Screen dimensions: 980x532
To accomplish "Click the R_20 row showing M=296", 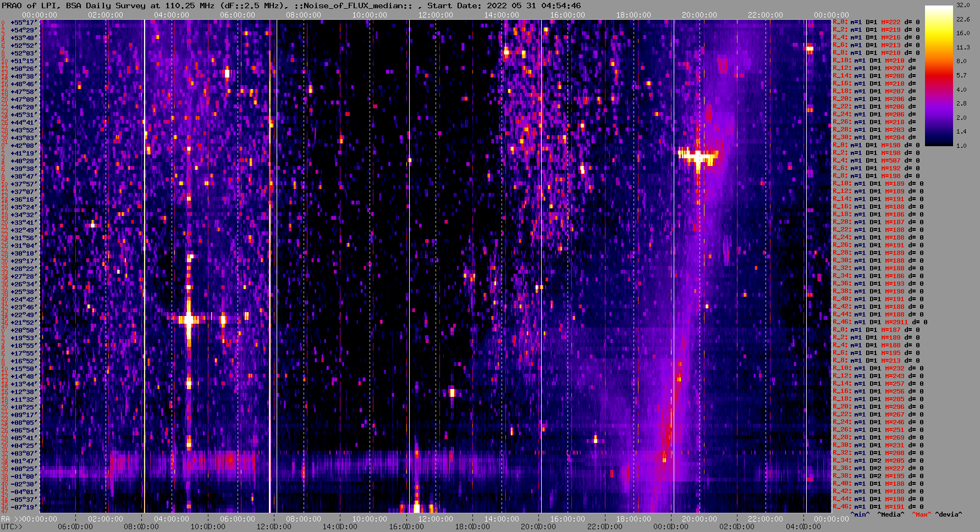I will tap(878, 407).
